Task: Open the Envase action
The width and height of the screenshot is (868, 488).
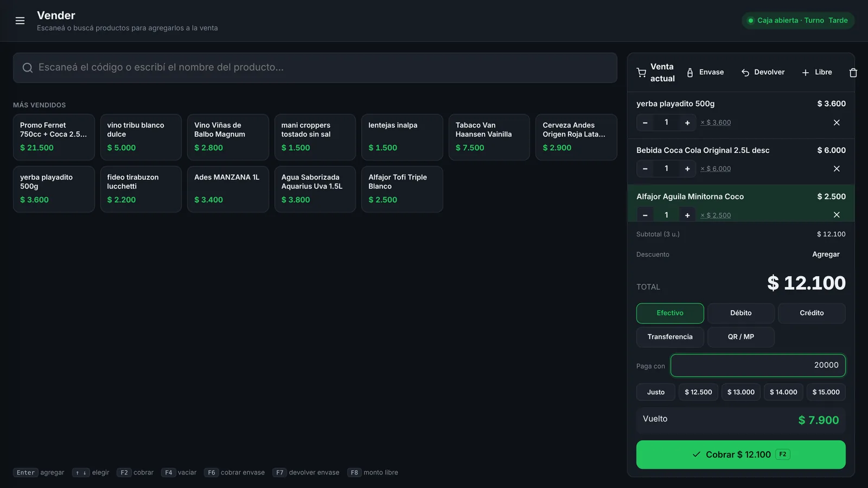Action: [705, 72]
